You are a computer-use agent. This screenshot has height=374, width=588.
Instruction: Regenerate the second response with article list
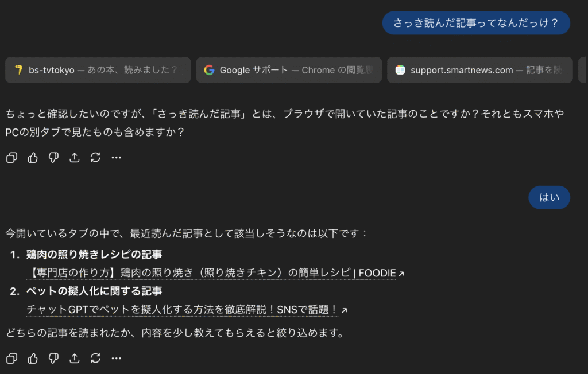[95, 359]
